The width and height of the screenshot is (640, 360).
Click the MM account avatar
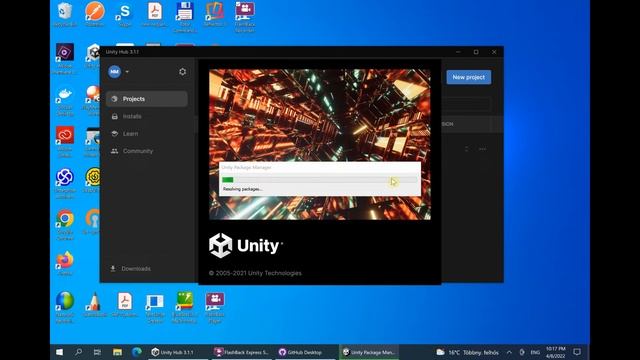tap(115, 72)
